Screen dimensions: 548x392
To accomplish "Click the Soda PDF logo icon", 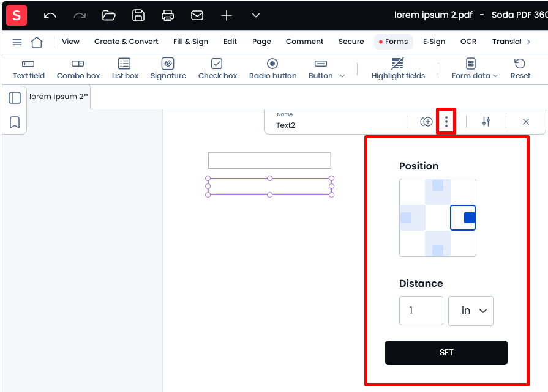I will pos(17,15).
